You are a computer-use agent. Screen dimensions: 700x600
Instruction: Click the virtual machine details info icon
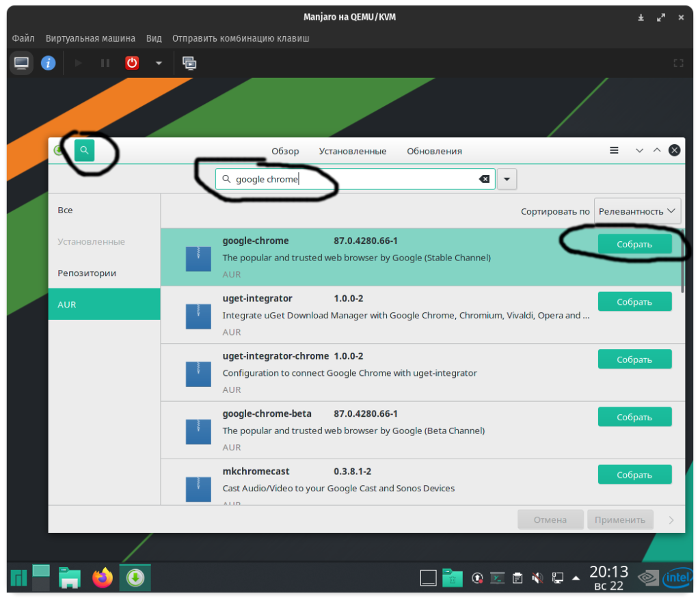48,63
